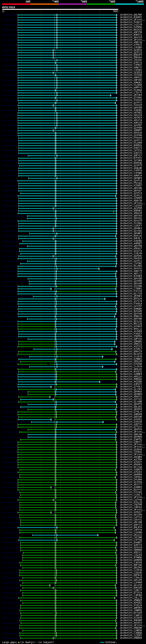This screenshot has width=146, height=644.
Task: Select the query label AV517919
Action: (8, 8)
